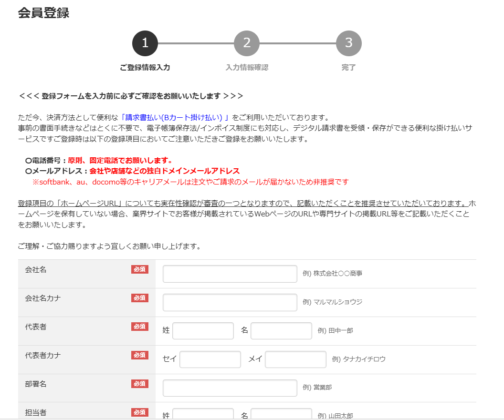Select the '入力情報確認' step label
Viewport: 504px width, 420px height.
pyautogui.click(x=247, y=67)
